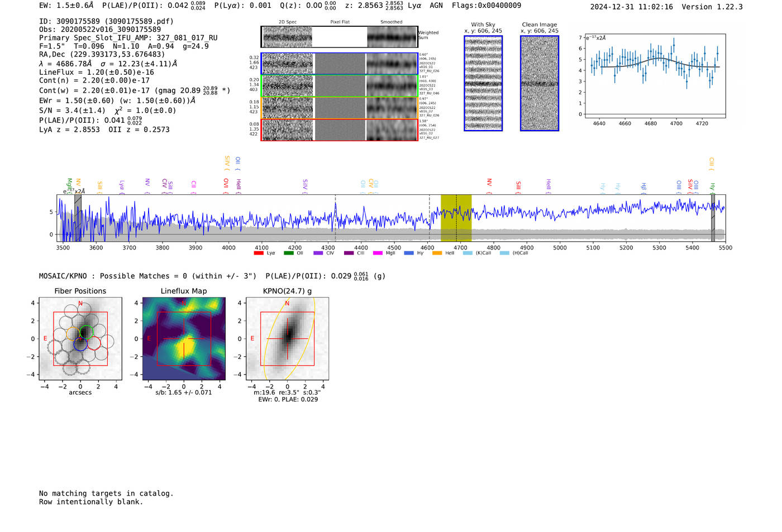Click the Lyα red legend swatch
This screenshot has height=532, width=782.
click(258, 253)
